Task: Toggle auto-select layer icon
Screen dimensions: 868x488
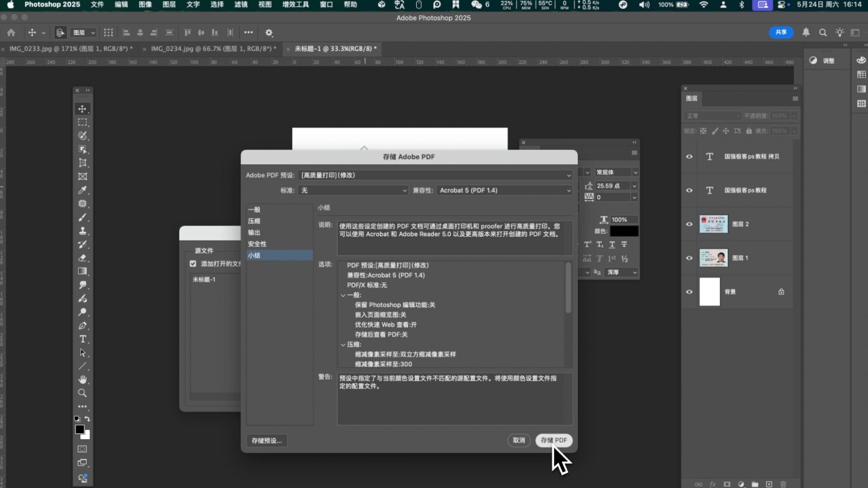Action: 60,33
